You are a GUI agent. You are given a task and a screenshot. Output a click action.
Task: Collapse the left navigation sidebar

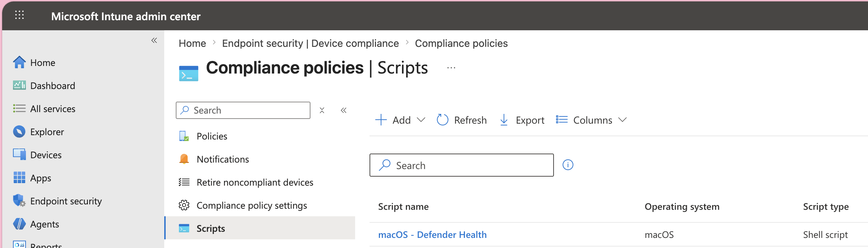(154, 40)
